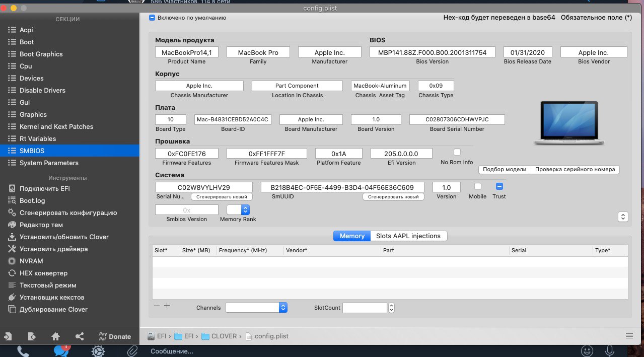The image size is (644, 357).
Task: Open the Gui section
Action: tap(69, 102)
